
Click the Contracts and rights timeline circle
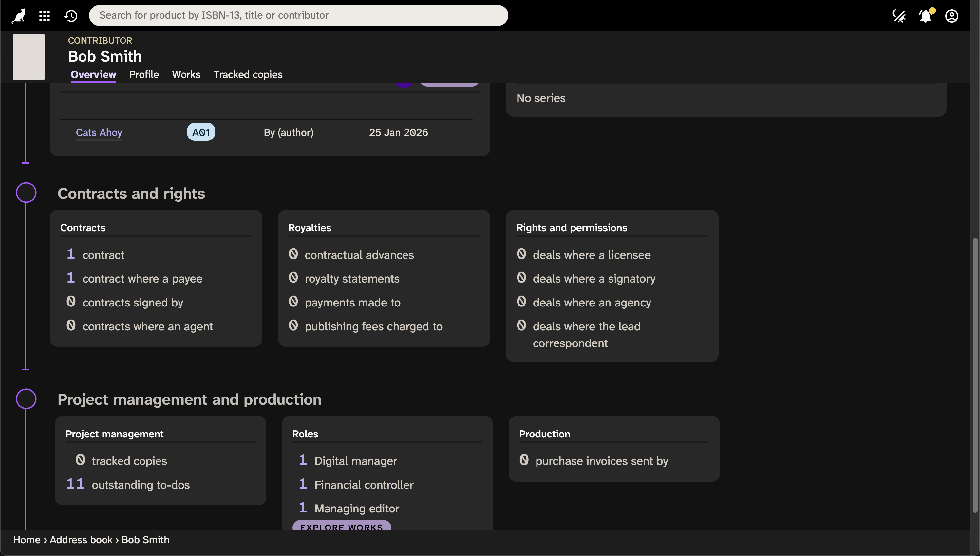(26, 193)
